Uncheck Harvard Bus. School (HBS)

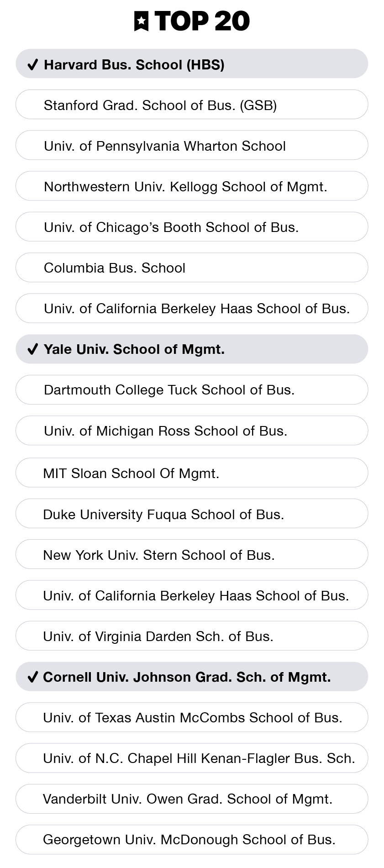(x=192, y=64)
